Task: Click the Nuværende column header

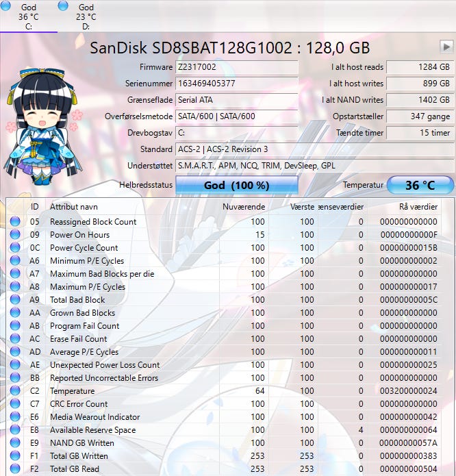Action: 244,207
